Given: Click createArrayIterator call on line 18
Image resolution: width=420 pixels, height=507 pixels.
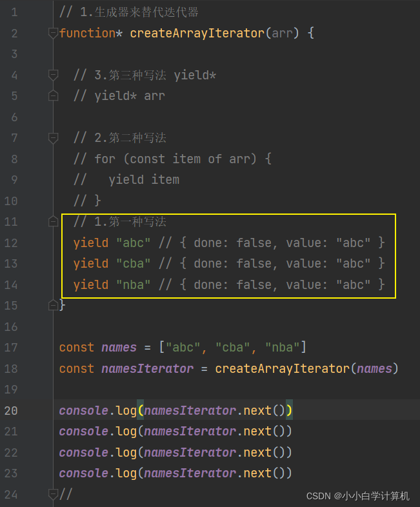Looking at the screenshot, I should pos(283,368).
